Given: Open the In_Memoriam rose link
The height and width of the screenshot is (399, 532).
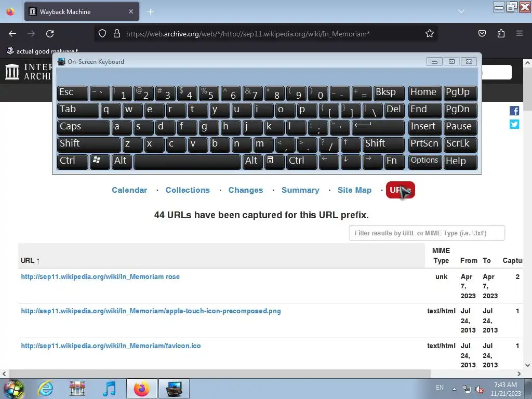Looking at the screenshot, I should point(100,276).
